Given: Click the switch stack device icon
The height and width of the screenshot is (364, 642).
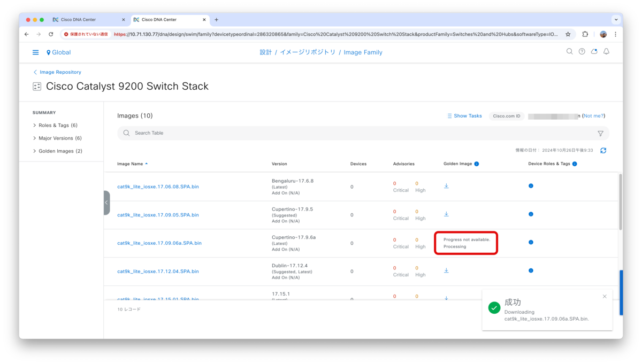Looking at the screenshot, I should tap(37, 87).
